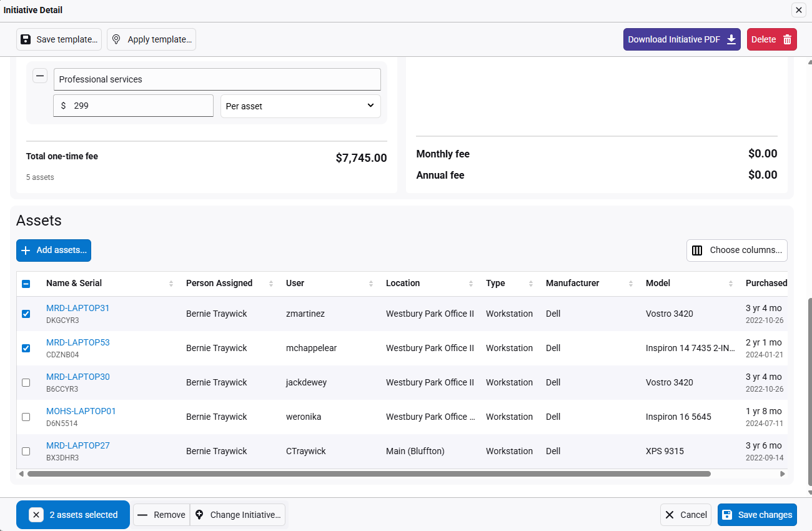The height and width of the screenshot is (531, 812).
Task: Check the MRD-LAPTOP30 row checkbox
Action: pyautogui.click(x=26, y=382)
